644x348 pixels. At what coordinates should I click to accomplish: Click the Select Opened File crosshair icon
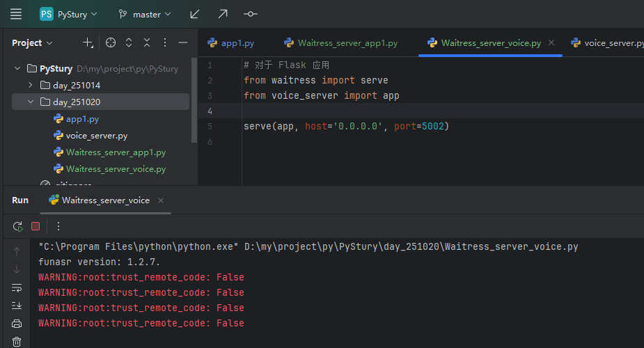110,43
